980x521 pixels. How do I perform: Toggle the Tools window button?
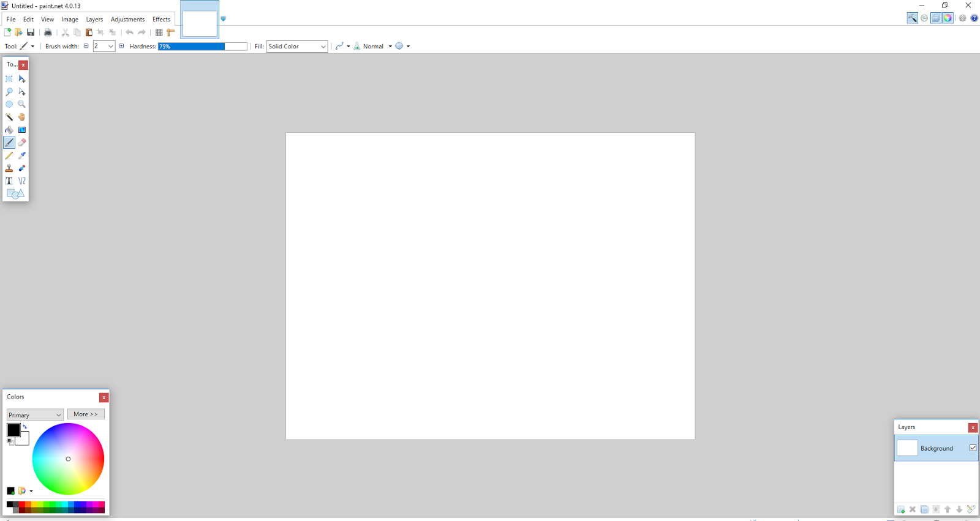coord(913,18)
